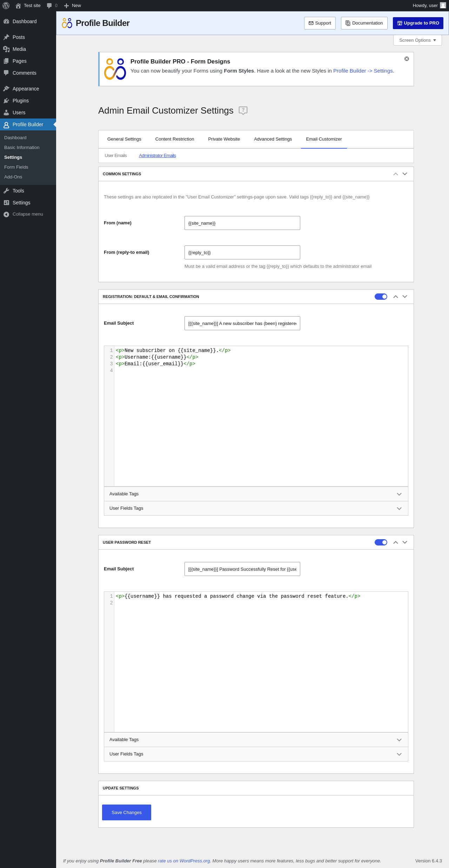This screenshot has height=868, width=449.
Task: Dismiss the Form Designs notice
Action: click(407, 59)
